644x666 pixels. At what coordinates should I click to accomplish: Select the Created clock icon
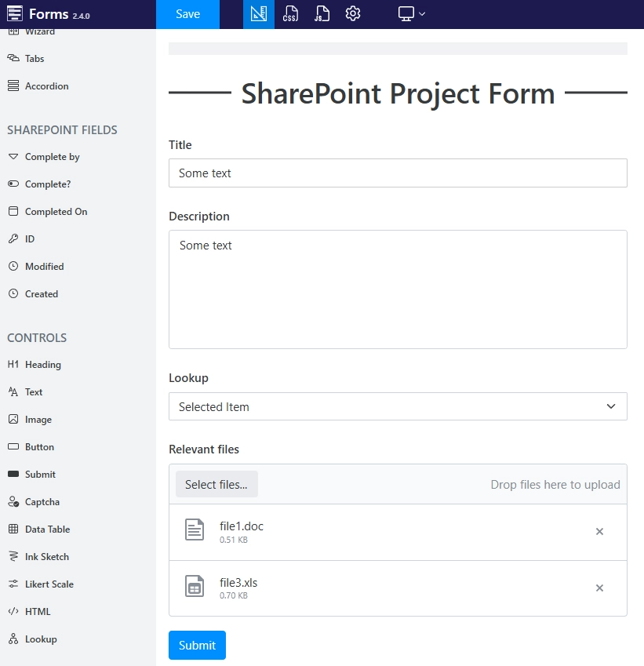click(x=13, y=293)
